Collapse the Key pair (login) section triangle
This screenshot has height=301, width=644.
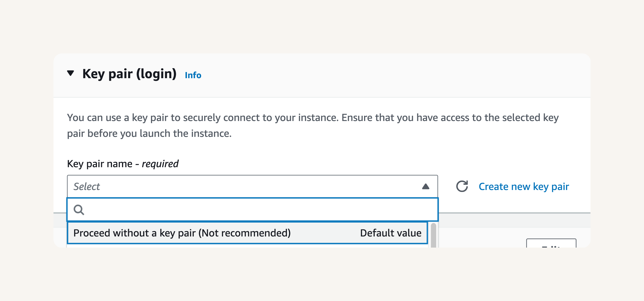pyautogui.click(x=71, y=73)
